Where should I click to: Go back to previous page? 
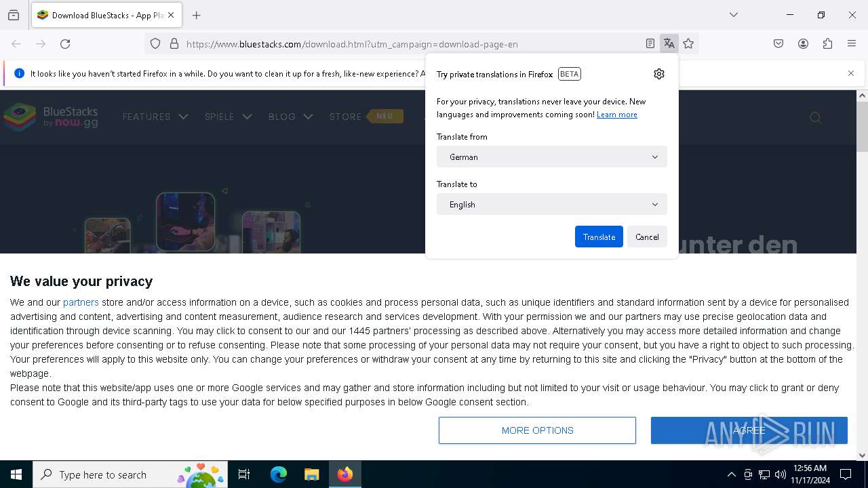[x=16, y=44]
